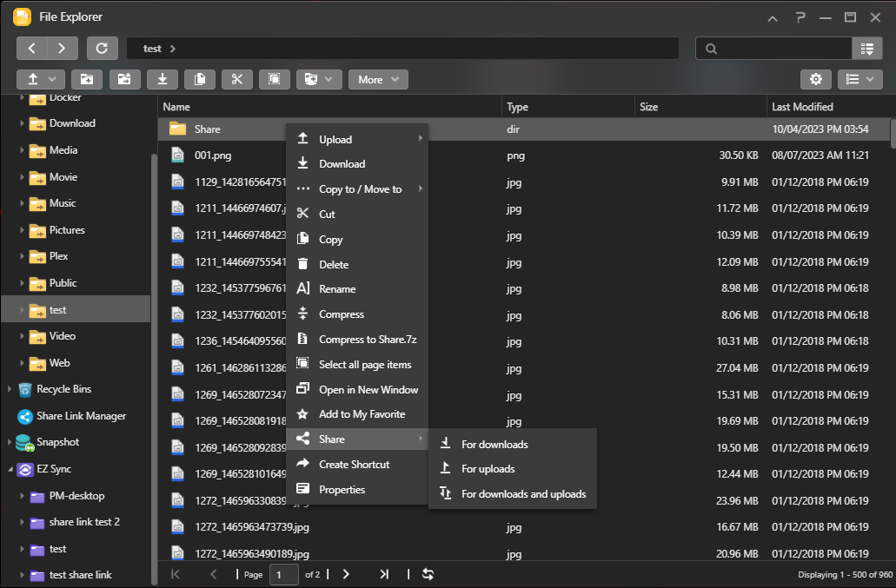The image size is (896, 588).
Task: Select Copy to / Move to entry
Action: coord(357,189)
